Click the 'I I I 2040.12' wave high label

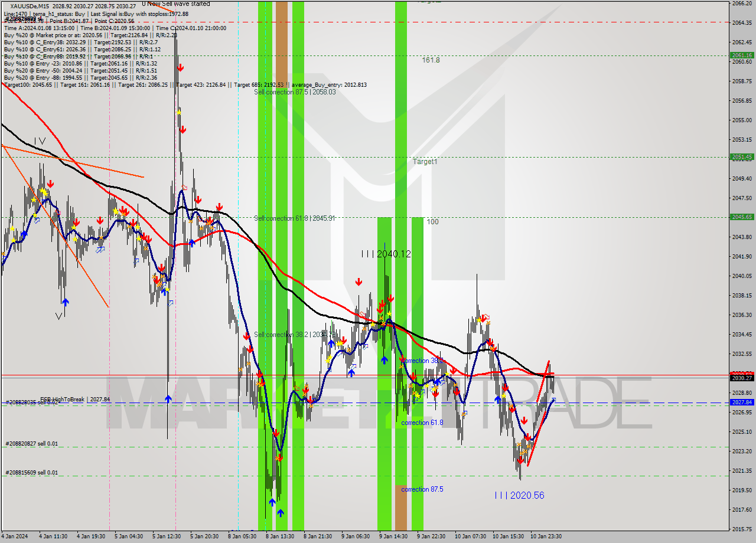coord(386,254)
